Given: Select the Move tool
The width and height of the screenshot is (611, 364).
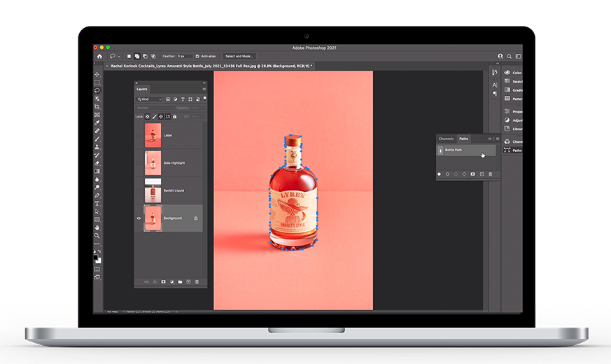Looking at the screenshot, I should (x=97, y=74).
